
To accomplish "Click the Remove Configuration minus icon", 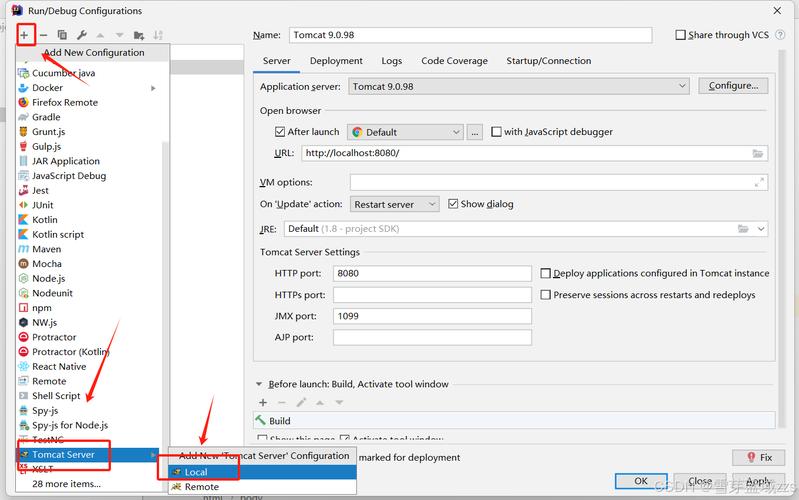I will [x=43, y=35].
